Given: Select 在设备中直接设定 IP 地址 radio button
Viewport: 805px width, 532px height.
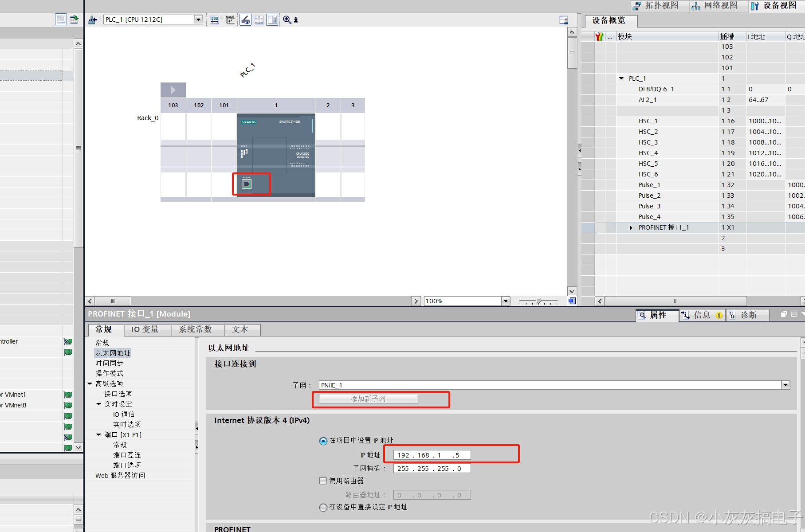Looking at the screenshot, I should coord(323,507).
